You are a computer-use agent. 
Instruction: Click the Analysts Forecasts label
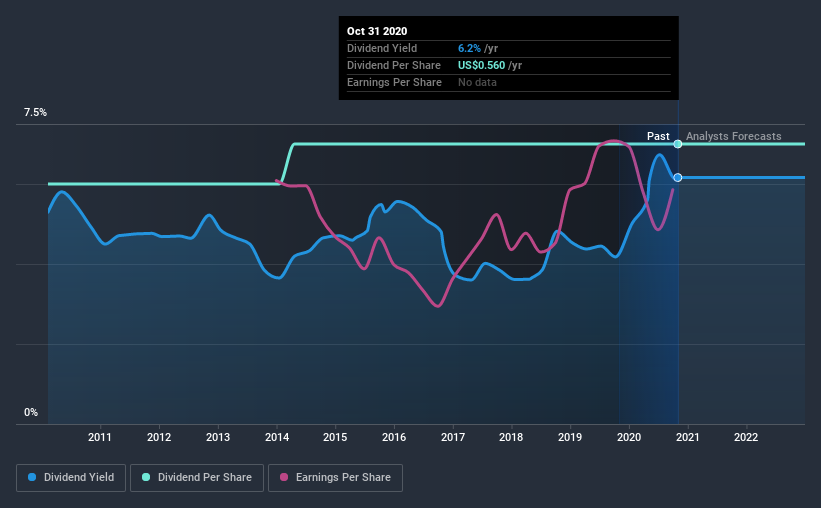734,136
